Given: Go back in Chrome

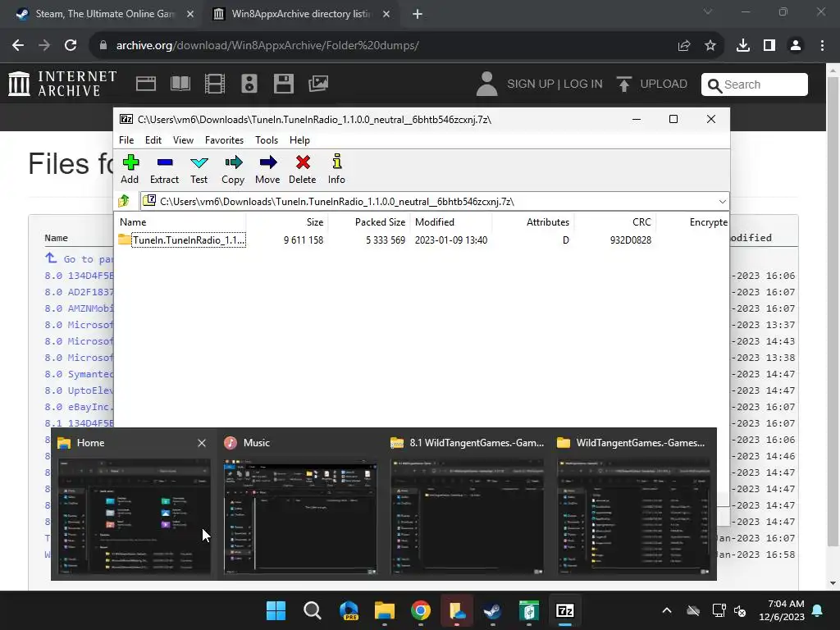Looking at the screenshot, I should click(x=18, y=46).
